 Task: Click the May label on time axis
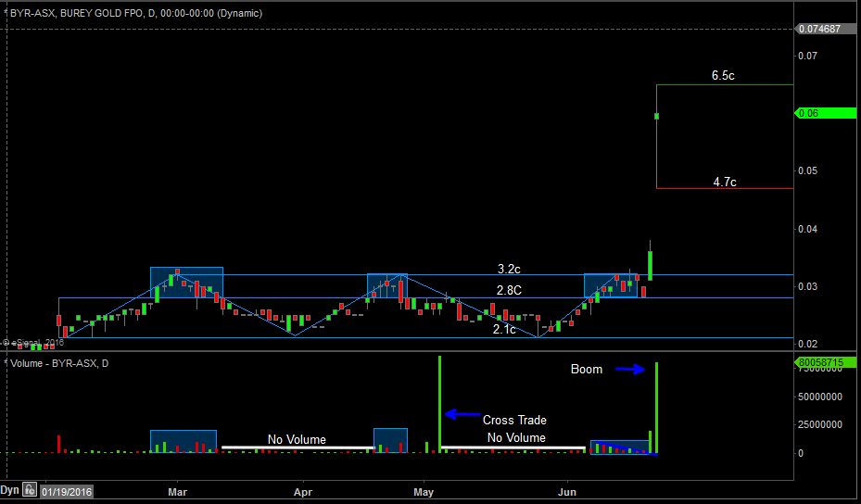tap(424, 492)
